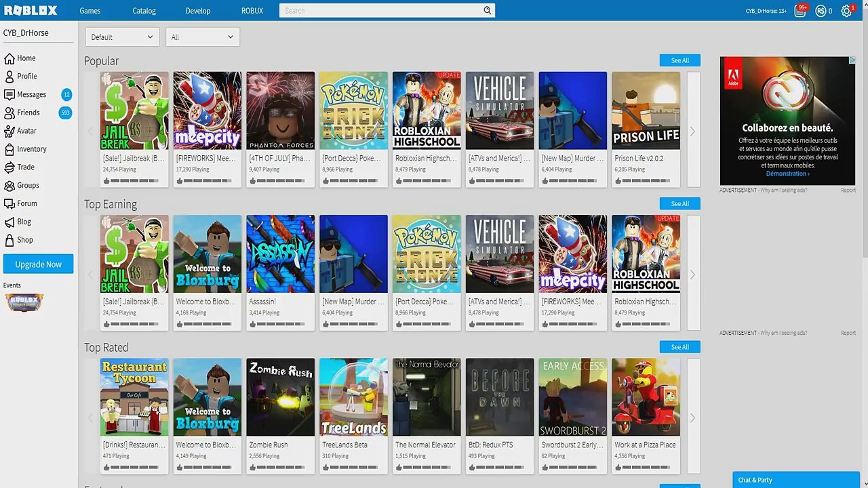868x488 pixels.
Task: Open the All filter dropdown
Action: click(x=203, y=37)
